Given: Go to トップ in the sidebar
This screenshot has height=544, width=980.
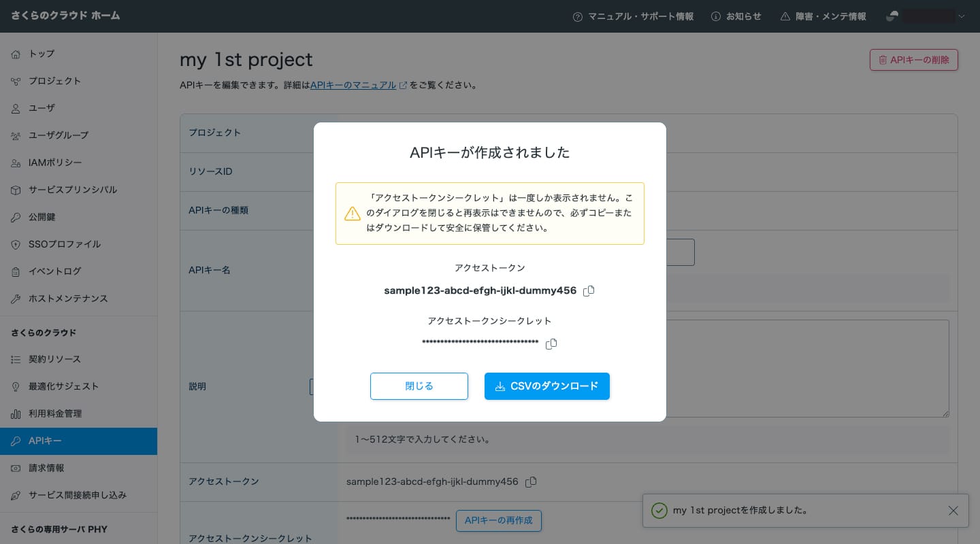Looking at the screenshot, I should pyautogui.click(x=42, y=54).
